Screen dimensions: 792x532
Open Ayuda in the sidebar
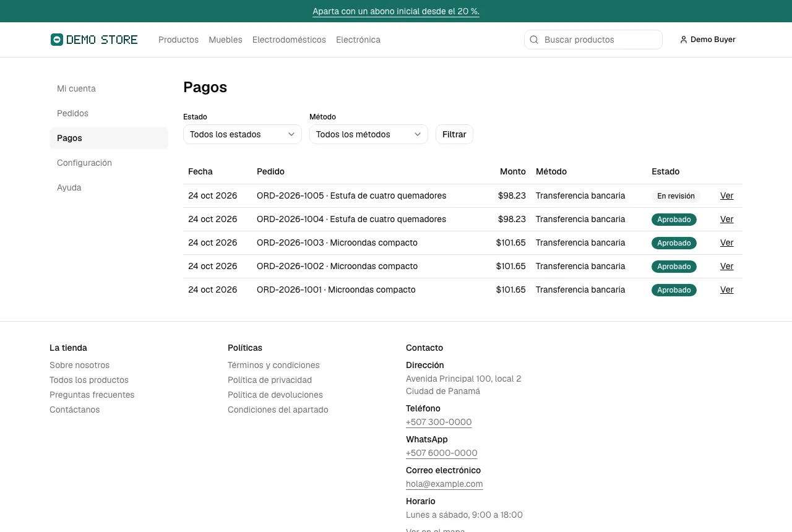click(x=109, y=187)
